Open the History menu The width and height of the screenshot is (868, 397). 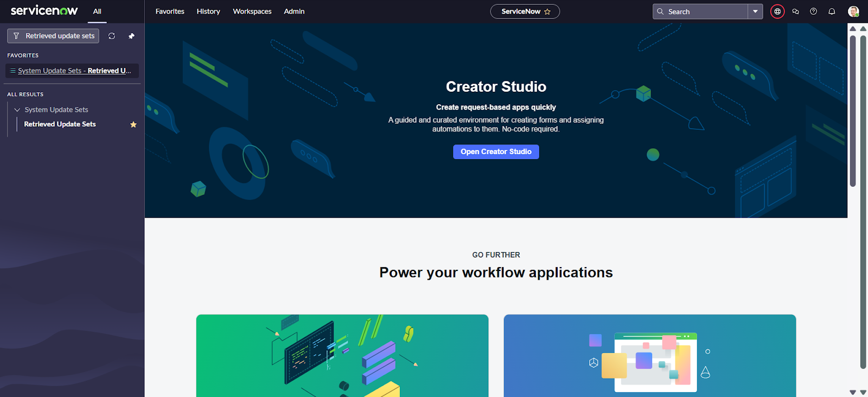click(208, 11)
